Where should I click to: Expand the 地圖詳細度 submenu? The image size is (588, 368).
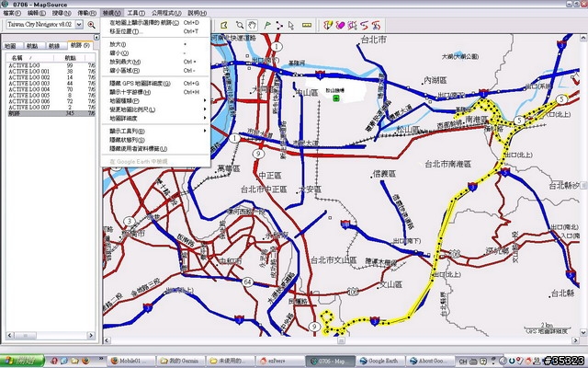155,118
